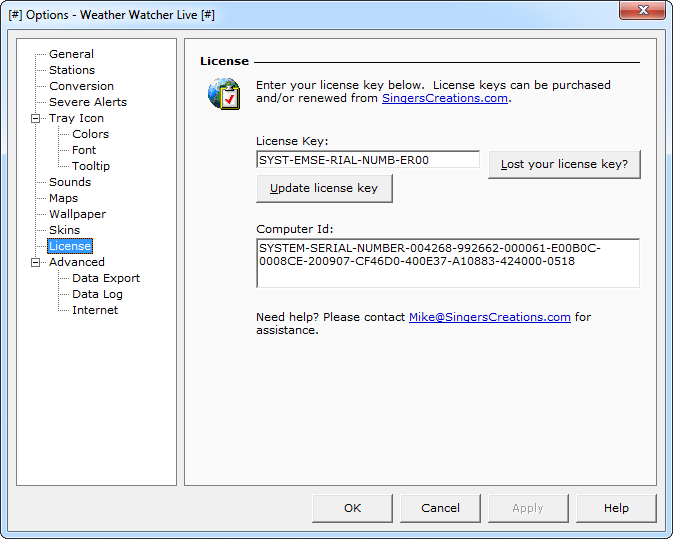The height and width of the screenshot is (539, 673).
Task: Click the disabled Apply button
Action: (x=528, y=508)
